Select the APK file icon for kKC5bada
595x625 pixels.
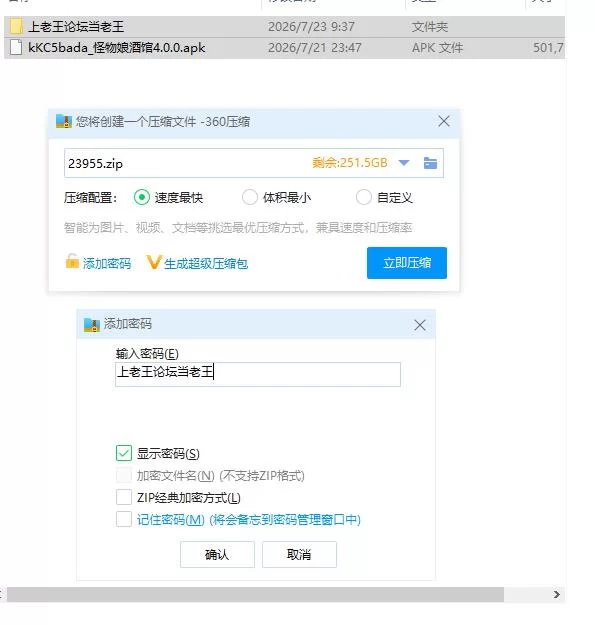pos(16,47)
